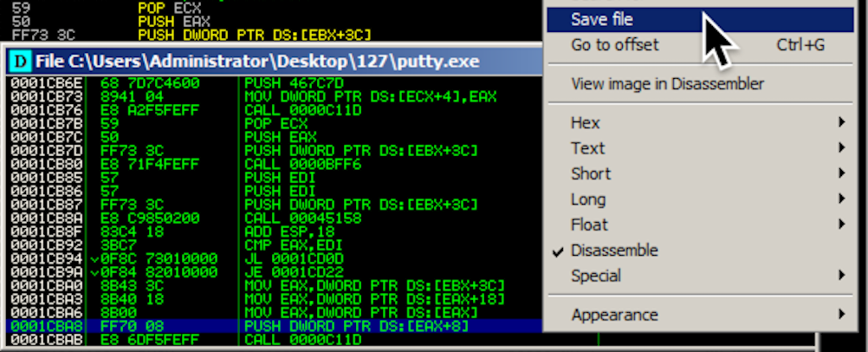Open View image in Disassembler

click(667, 84)
